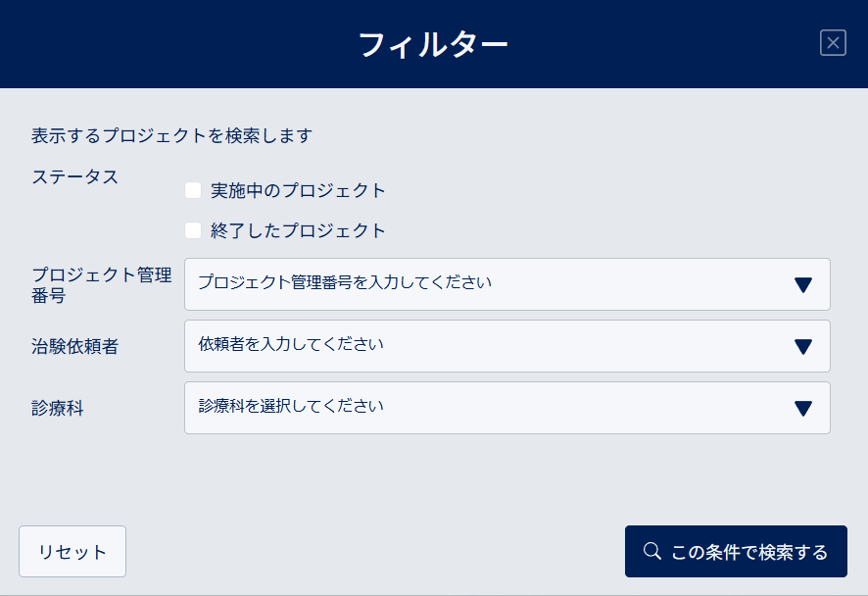Click the フィルター dialog title
The width and height of the screenshot is (868, 596).
pos(433,44)
